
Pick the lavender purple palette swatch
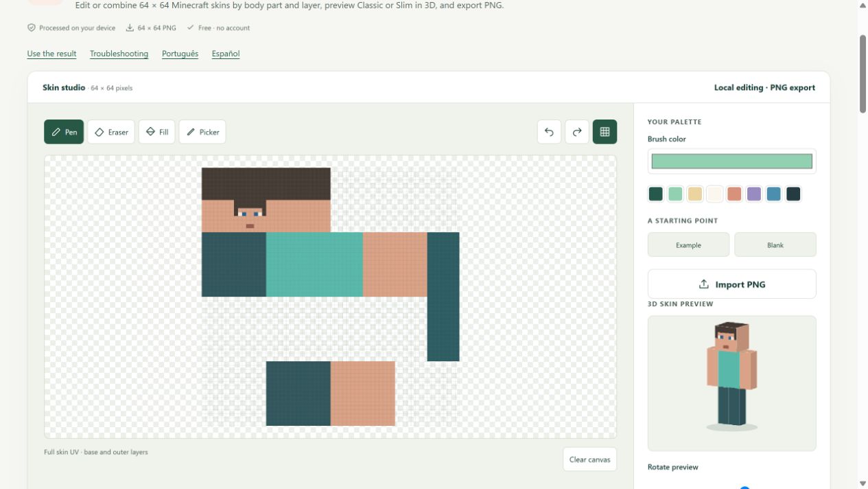pyautogui.click(x=754, y=194)
